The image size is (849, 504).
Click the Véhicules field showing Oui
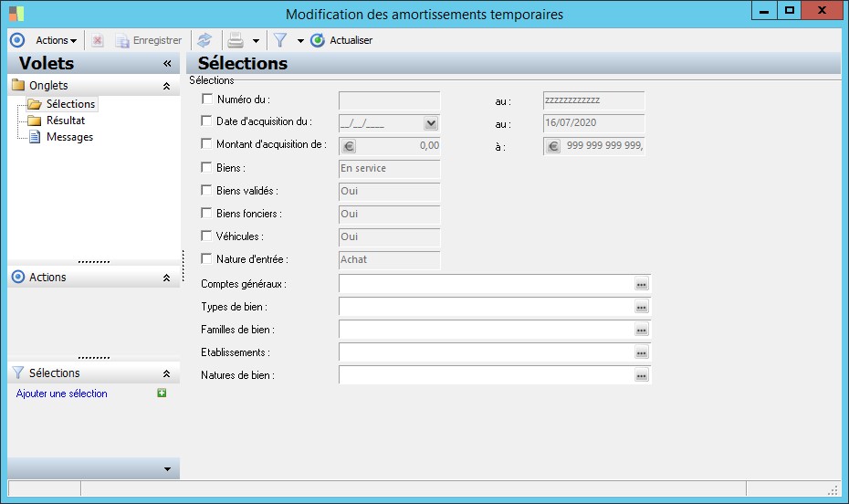click(389, 237)
